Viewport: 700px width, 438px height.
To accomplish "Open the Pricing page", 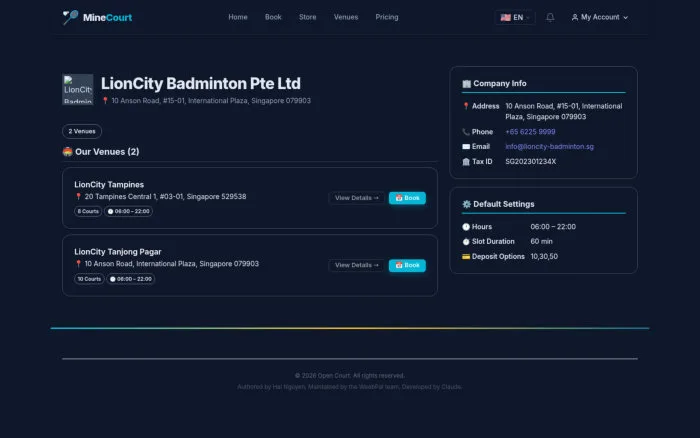I will point(387,17).
